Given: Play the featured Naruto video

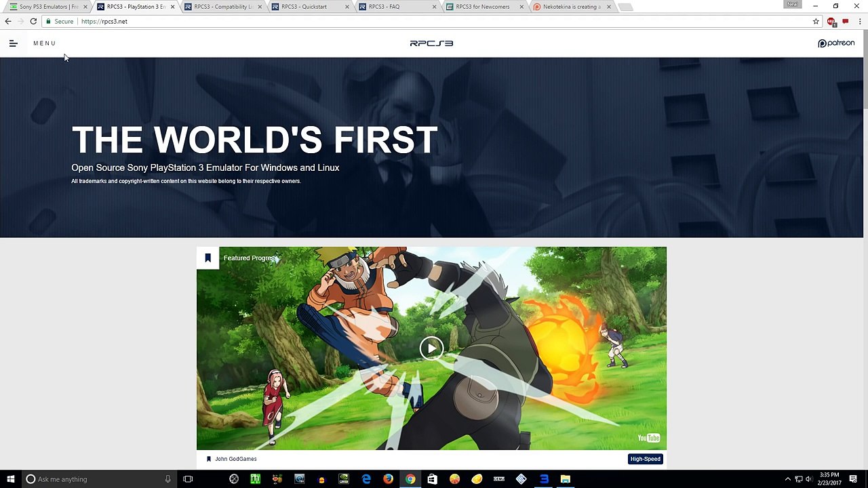Looking at the screenshot, I should pos(431,348).
